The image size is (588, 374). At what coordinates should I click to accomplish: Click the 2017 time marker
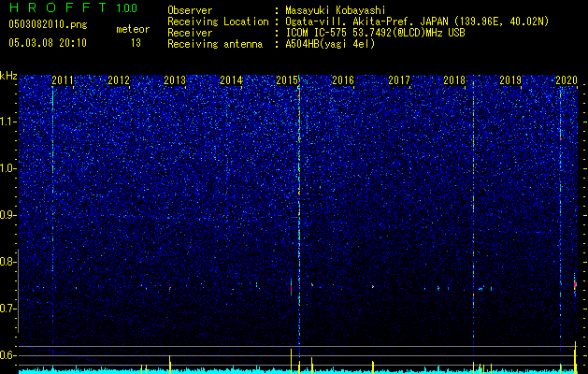coord(399,79)
